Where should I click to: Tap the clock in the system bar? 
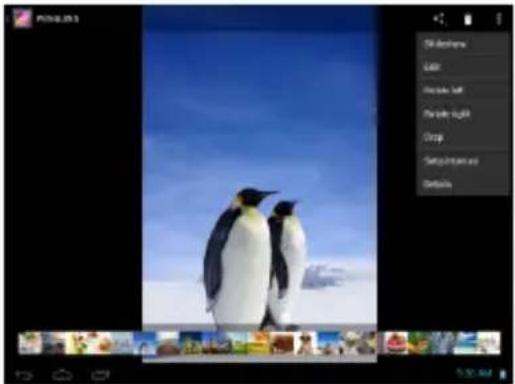[x=475, y=373]
